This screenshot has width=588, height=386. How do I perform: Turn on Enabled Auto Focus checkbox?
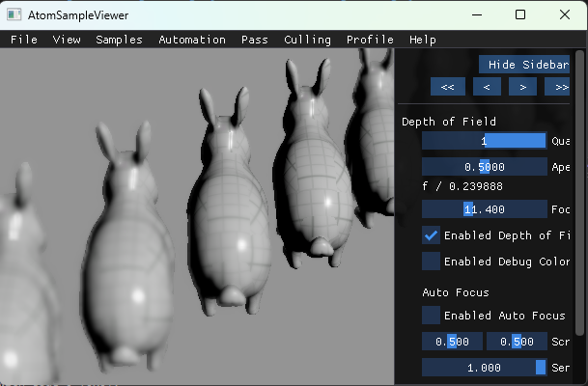[x=431, y=316]
